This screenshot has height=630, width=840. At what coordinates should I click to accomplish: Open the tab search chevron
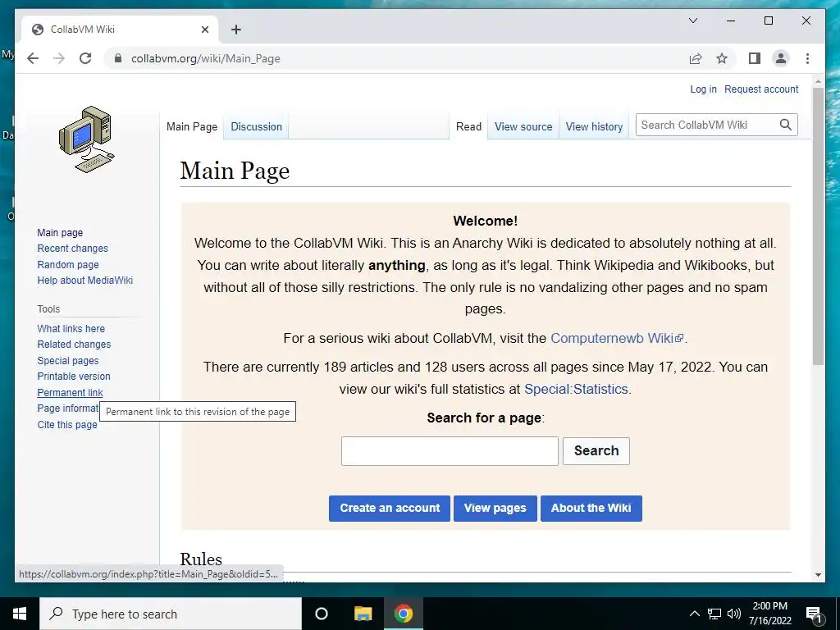[692, 21]
